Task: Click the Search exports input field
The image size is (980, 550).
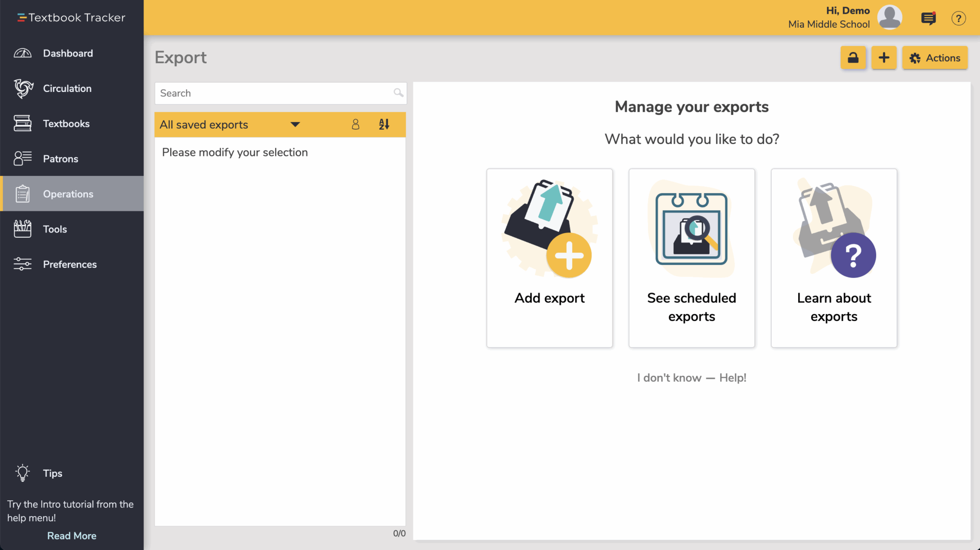Action: click(273, 93)
